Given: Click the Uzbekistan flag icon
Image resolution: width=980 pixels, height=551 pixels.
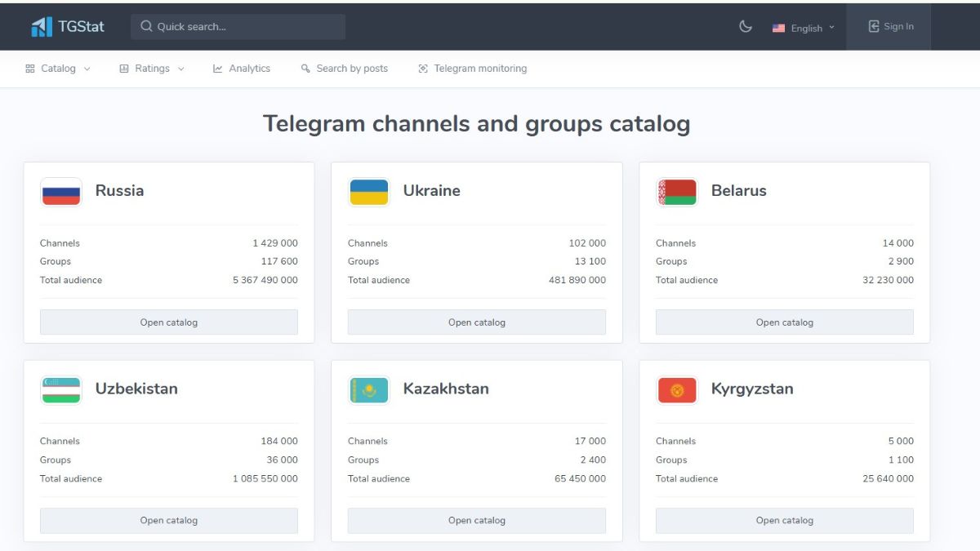Looking at the screenshot, I should coord(61,390).
